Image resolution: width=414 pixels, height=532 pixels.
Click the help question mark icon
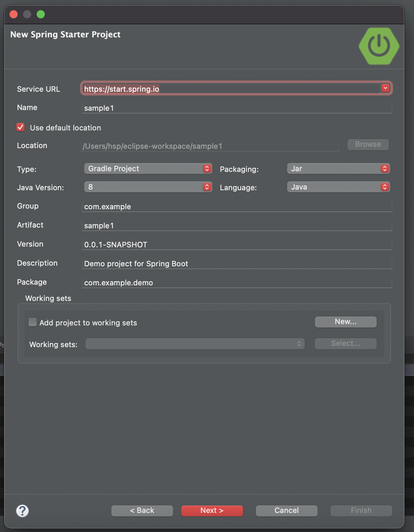22,511
